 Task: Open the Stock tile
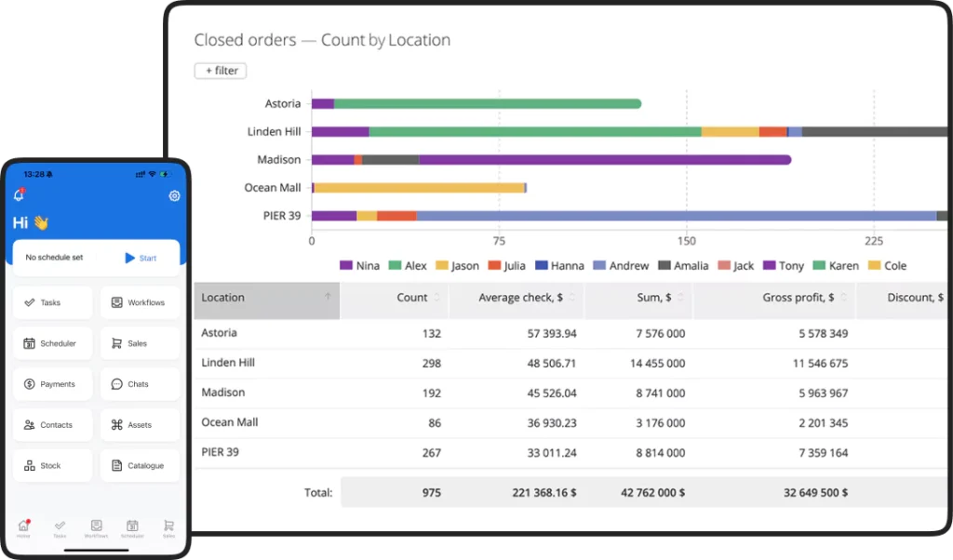pyautogui.click(x=52, y=466)
